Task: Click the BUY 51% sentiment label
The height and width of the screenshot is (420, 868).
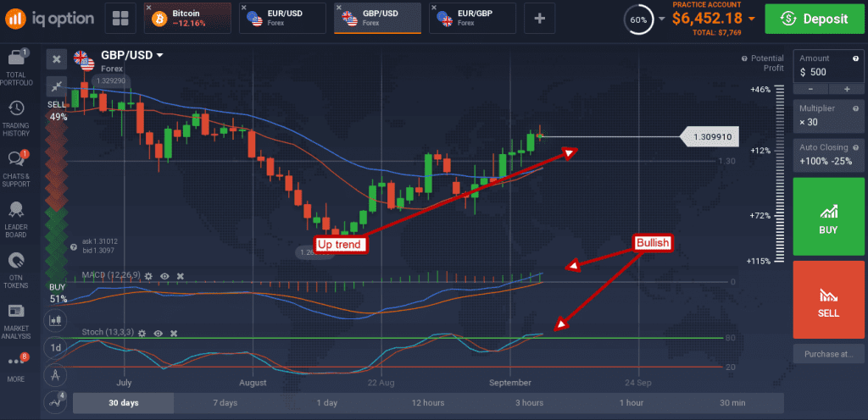Action: (58, 293)
